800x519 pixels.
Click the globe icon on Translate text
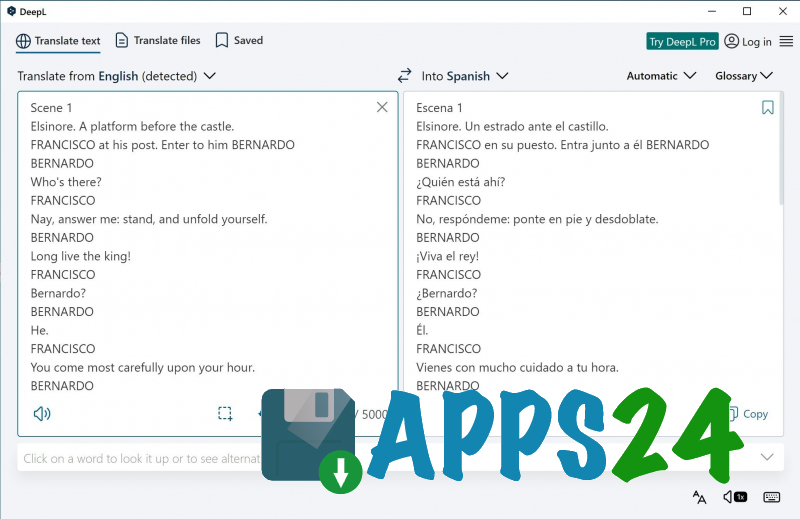tap(23, 41)
